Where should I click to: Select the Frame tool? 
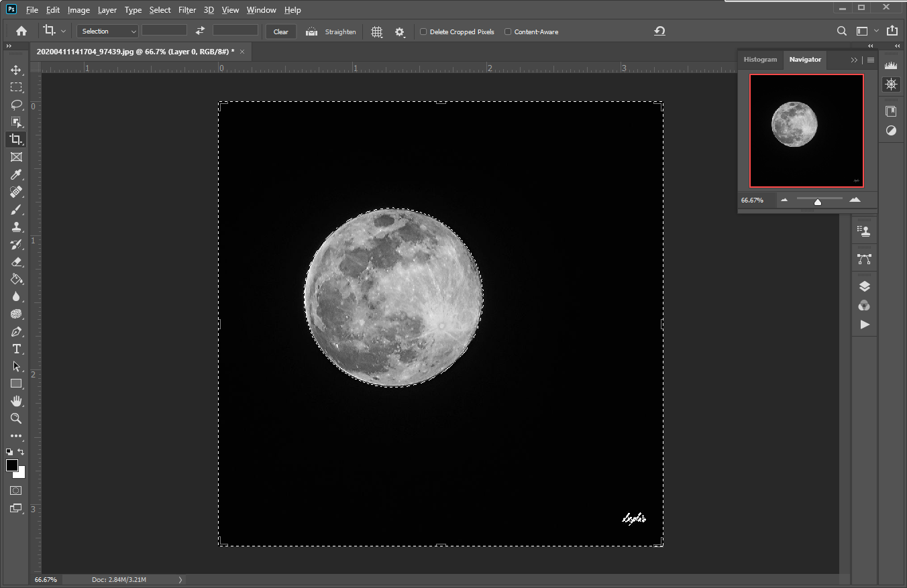pyautogui.click(x=16, y=157)
